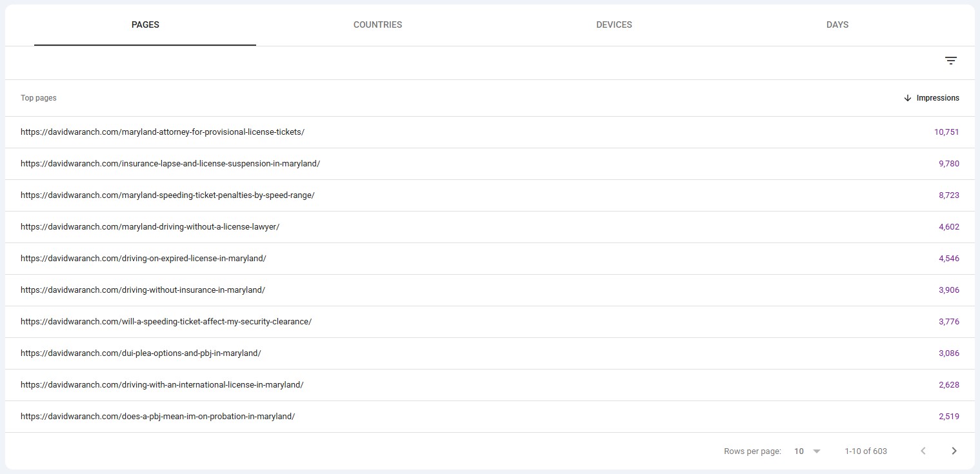This screenshot has width=980, height=474.
Task: Click the Impressions sort arrow
Action: pos(908,98)
